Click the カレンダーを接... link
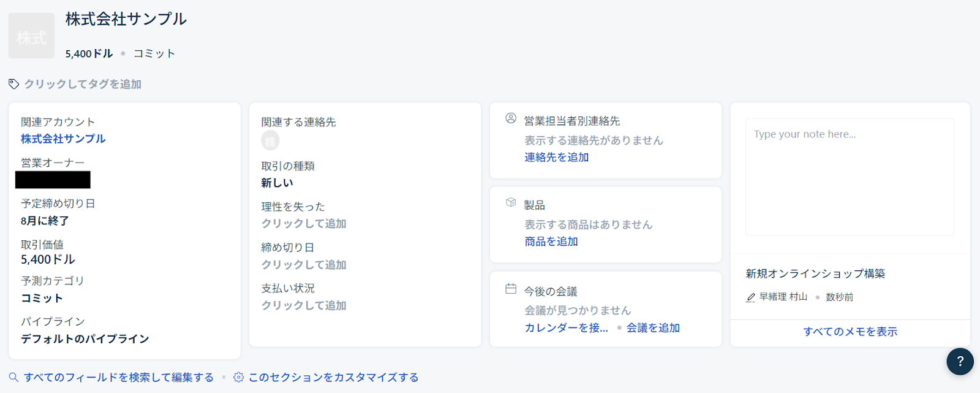The width and height of the screenshot is (980, 393). click(x=566, y=328)
